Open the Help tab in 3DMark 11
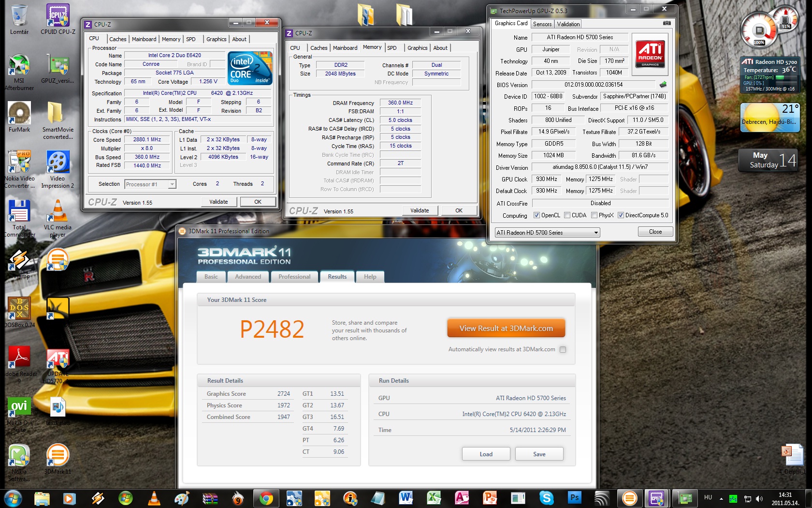The width and height of the screenshot is (812, 508). (370, 277)
